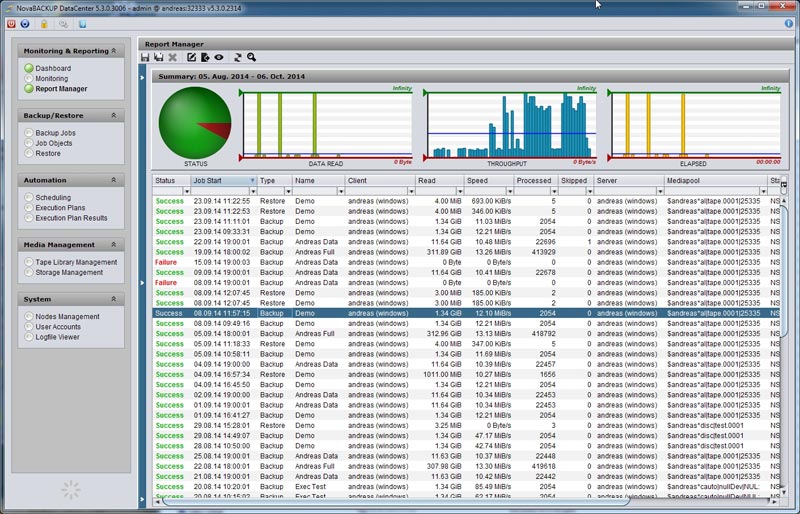
Task: Select Scheduling under Automation
Action: [x=47, y=197]
